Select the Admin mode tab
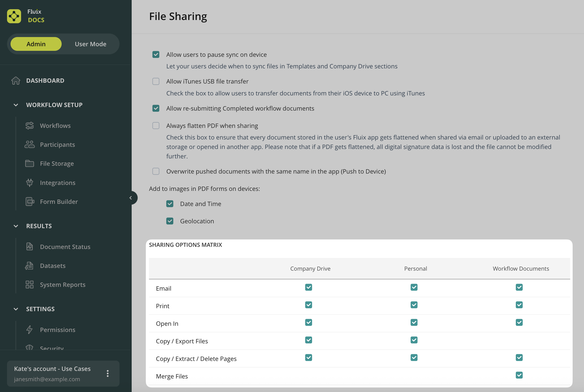This screenshot has height=392, width=584. [x=36, y=44]
